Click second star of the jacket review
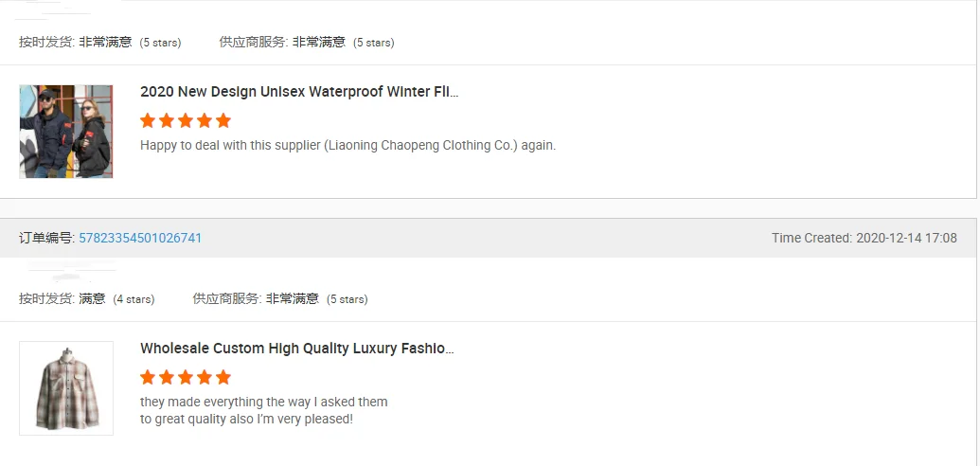Screen dimensions: 980x466 click(x=167, y=120)
